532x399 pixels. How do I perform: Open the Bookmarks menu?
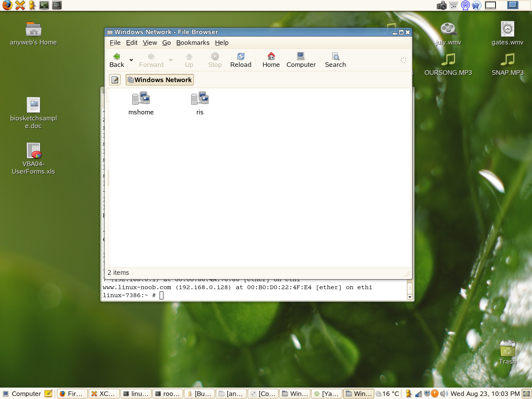[193, 43]
